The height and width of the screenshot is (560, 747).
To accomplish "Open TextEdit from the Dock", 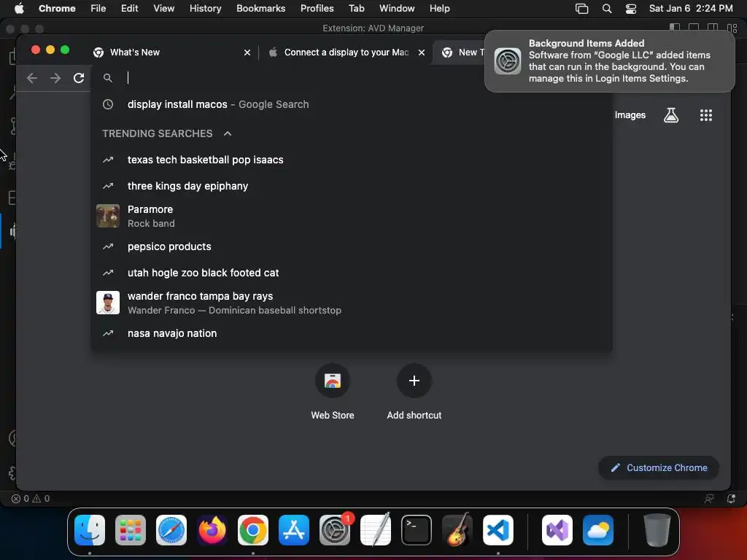I will [376, 530].
